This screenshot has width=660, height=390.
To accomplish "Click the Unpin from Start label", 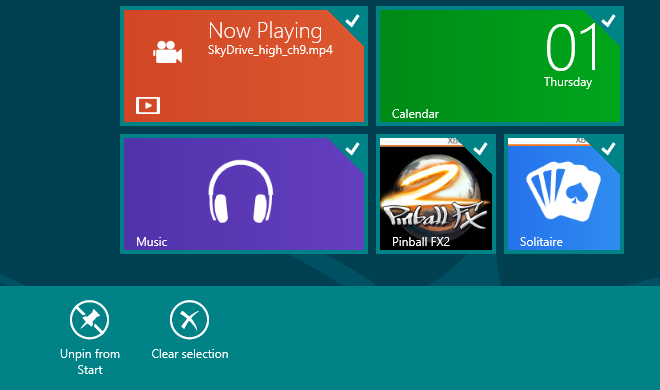I will (90, 362).
